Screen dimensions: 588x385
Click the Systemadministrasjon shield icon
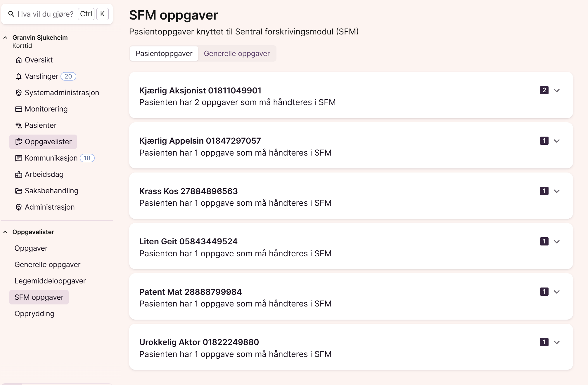pos(19,93)
